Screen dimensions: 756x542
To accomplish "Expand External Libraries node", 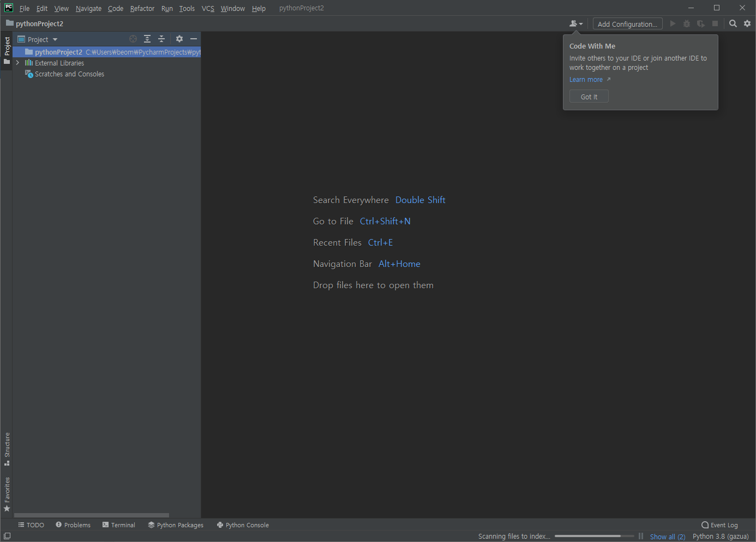I will [x=18, y=63].
